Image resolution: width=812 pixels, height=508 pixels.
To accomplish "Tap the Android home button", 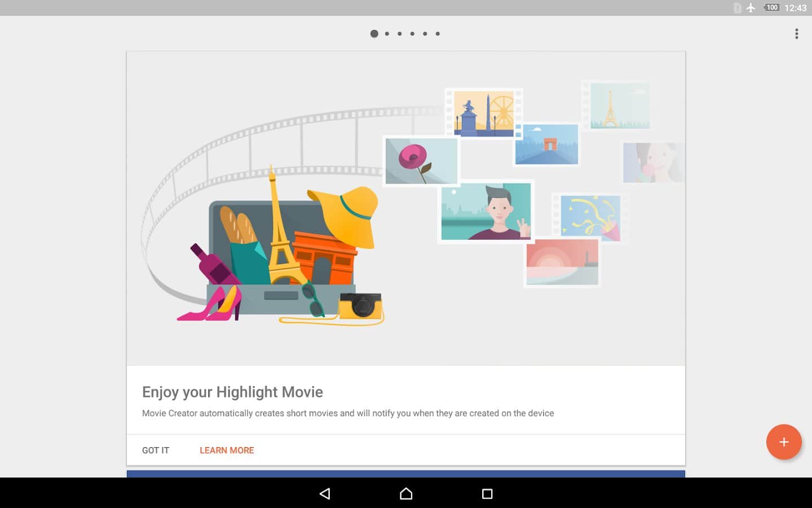I will point(406,494).
